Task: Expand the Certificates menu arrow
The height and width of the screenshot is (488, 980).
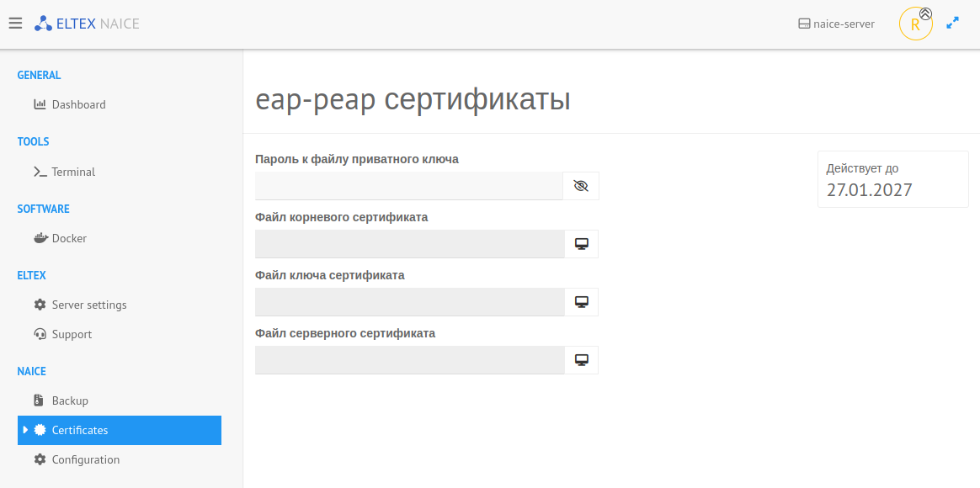Action: click(25, 430)
